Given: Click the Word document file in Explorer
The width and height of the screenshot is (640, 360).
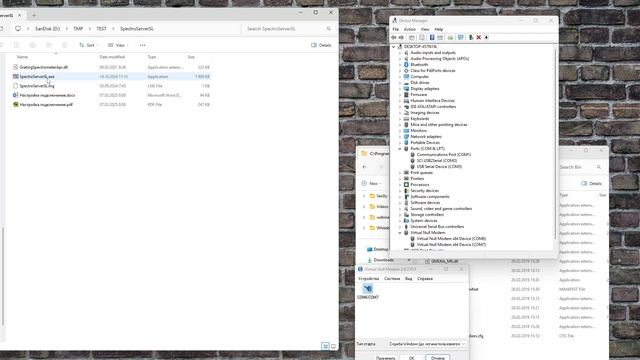Looking at the screenshot, I should pyautogui.click(x=47, y=96).
